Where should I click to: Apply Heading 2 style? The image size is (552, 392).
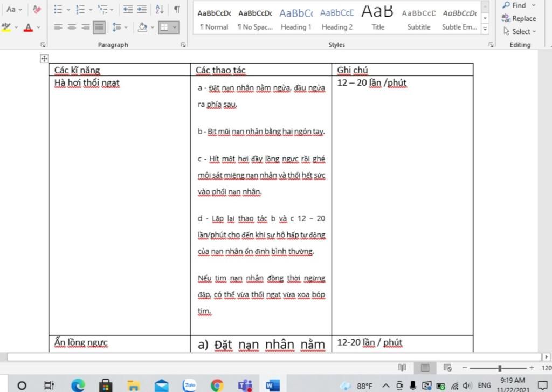click(337, 19)
